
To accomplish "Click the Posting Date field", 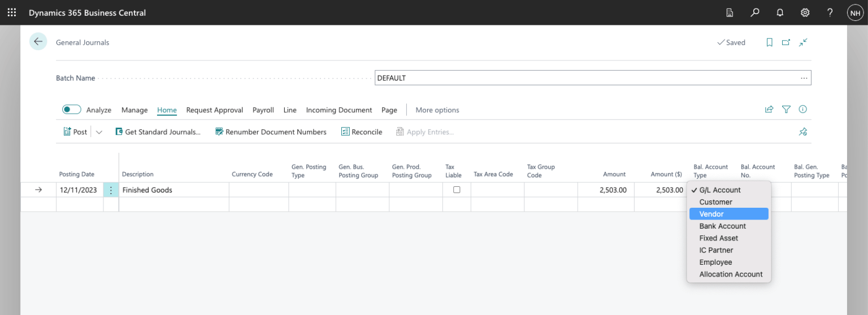I will pos(79,190).
